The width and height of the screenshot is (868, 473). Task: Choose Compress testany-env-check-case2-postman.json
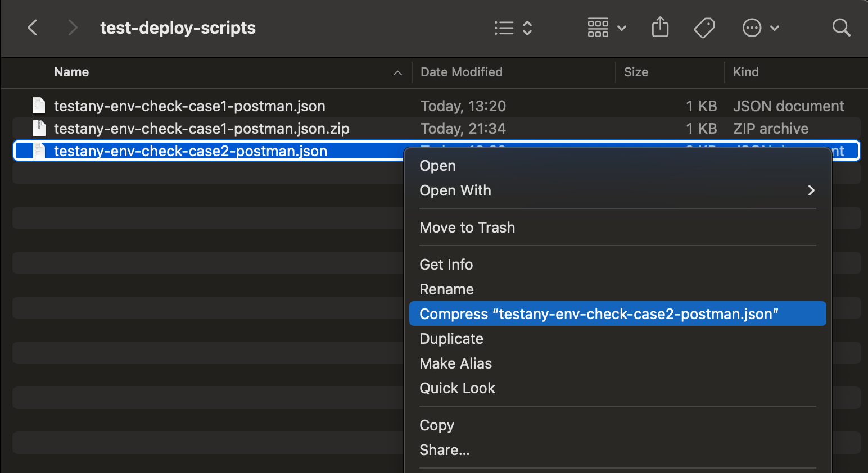pyautogui.click(x=618, y=313)
